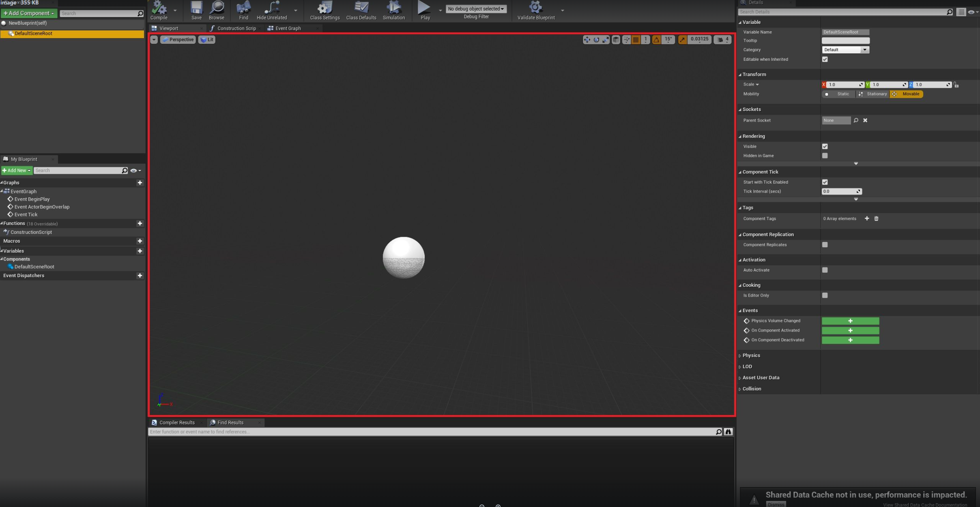Uncheck Editable when Inherited checkbox
980x507 pixels.
coord(825,59)
